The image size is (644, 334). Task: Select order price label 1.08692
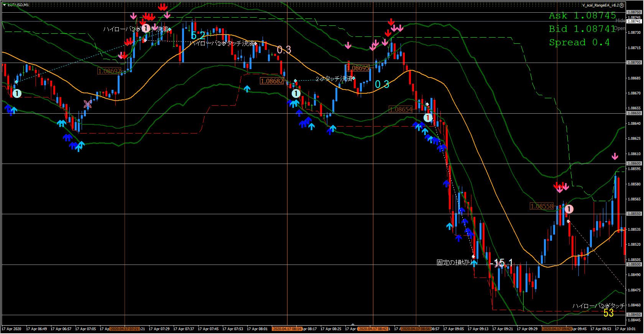click(109, 71)
